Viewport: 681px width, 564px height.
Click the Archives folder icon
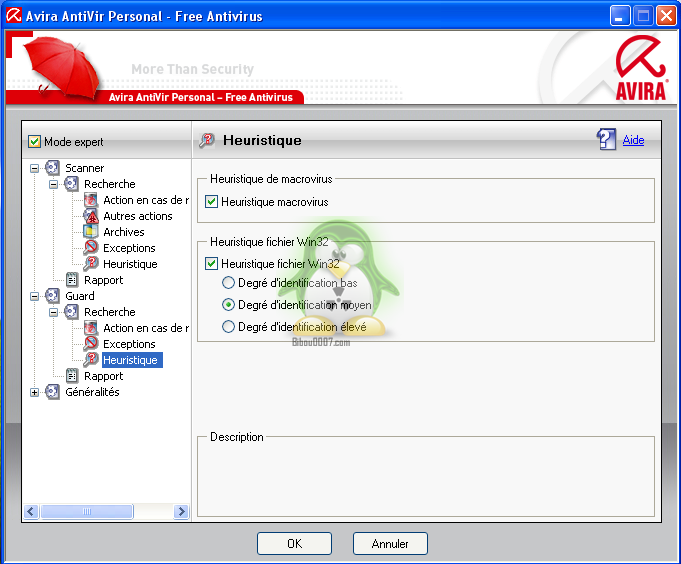point(90,232)
